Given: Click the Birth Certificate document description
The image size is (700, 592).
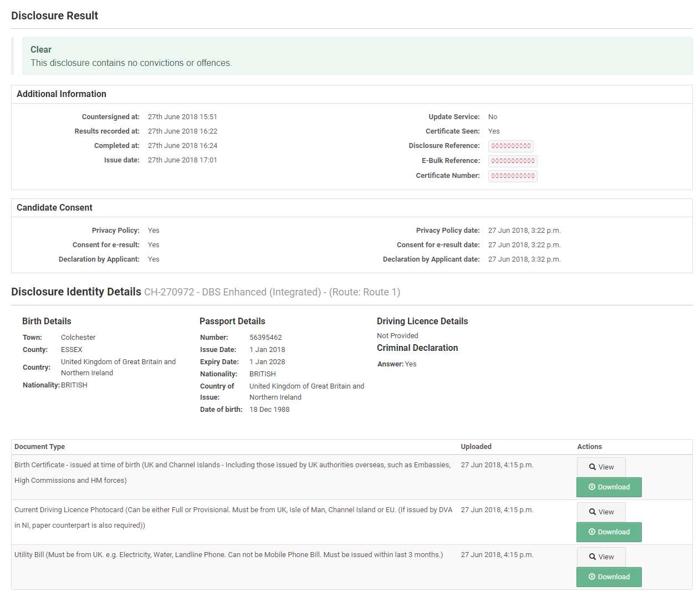Looking at the screenshot, I should pos(232,472).
